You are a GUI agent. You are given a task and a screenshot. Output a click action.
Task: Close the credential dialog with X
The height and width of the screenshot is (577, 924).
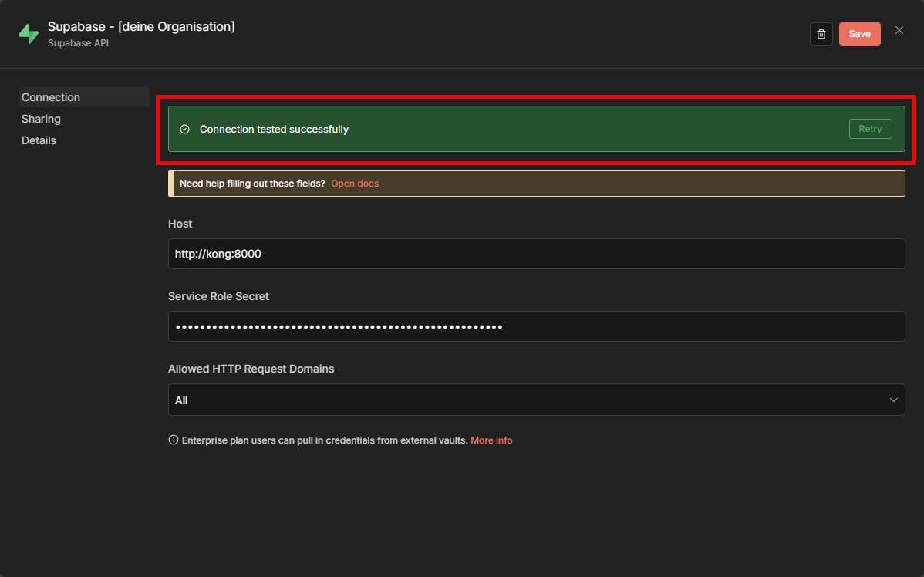(x=899, y=31)
